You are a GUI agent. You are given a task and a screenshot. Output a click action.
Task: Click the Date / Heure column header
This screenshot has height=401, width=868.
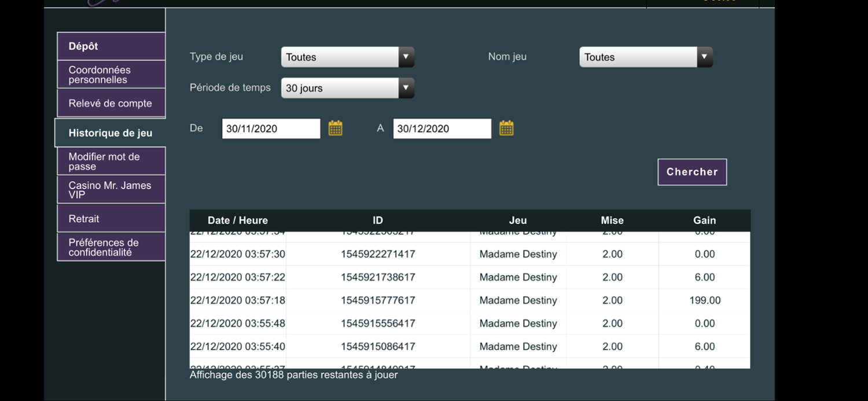[238, 220]
